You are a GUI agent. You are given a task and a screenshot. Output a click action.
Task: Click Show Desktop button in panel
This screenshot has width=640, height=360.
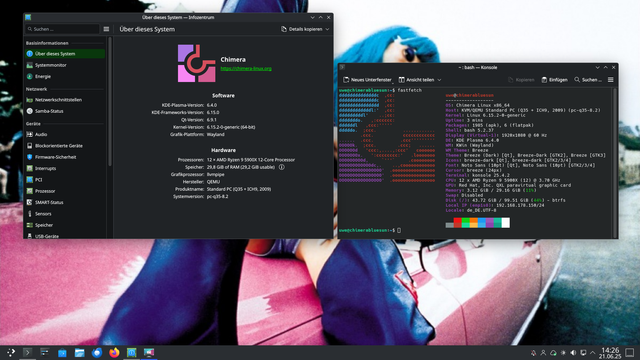[630, 353]
